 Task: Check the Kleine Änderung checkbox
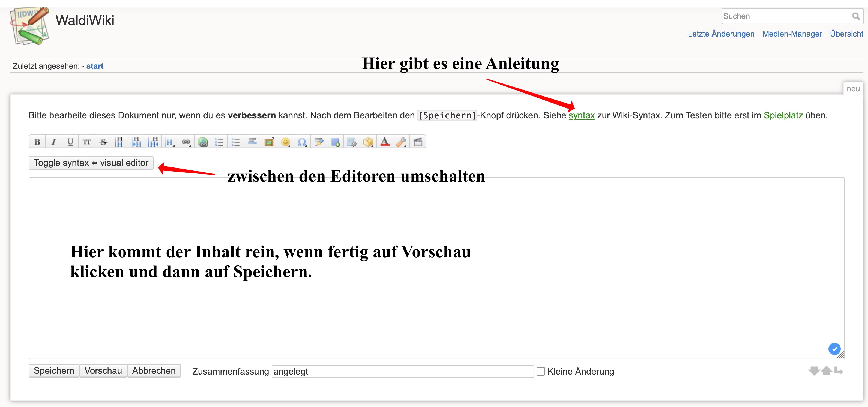[x=540, y=371]
